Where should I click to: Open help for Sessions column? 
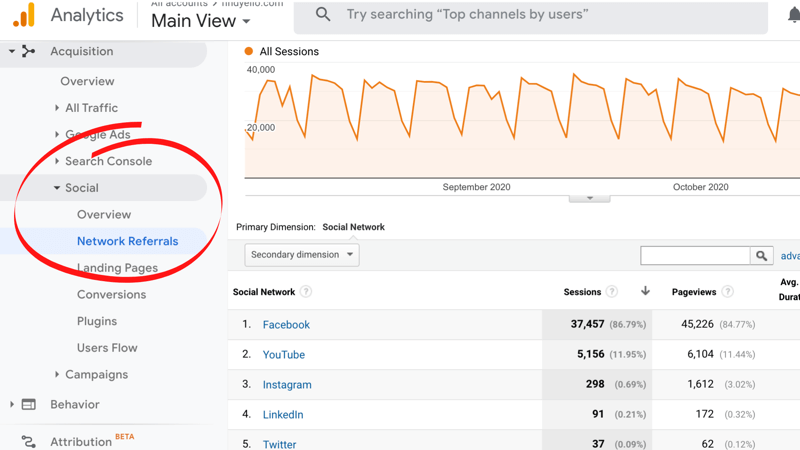(611, 292)
